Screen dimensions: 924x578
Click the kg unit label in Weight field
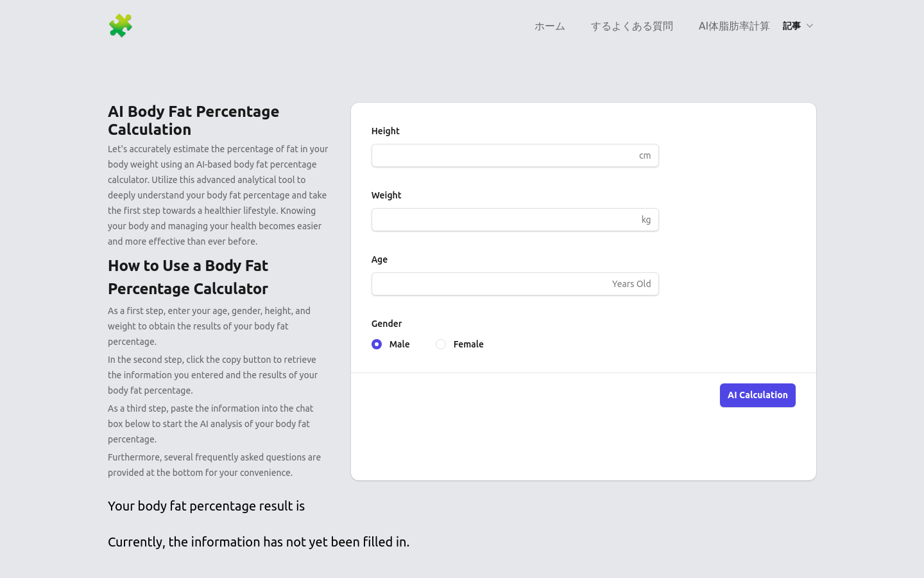(646, 220)
